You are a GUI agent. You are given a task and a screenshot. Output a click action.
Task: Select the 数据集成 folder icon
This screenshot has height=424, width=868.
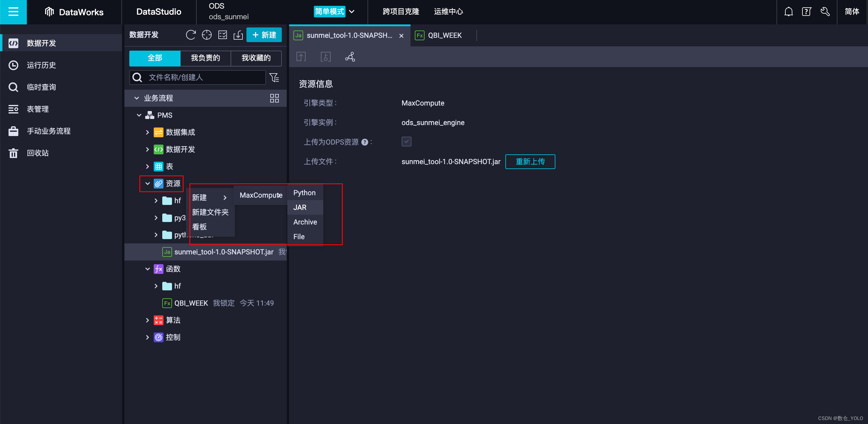[158, 132]
